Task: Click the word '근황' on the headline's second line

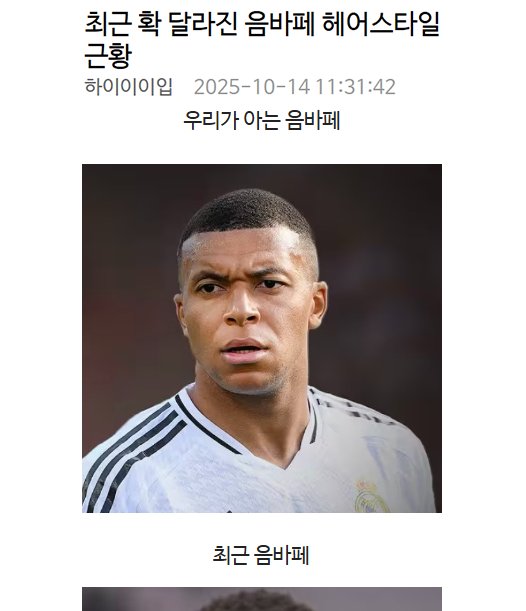Action: (108, 56)
